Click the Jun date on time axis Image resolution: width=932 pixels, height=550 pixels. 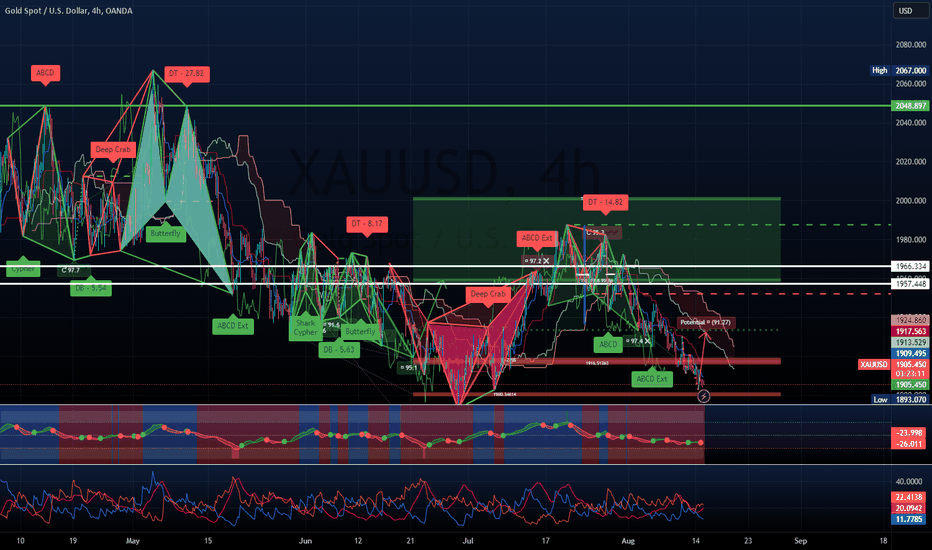305,540
